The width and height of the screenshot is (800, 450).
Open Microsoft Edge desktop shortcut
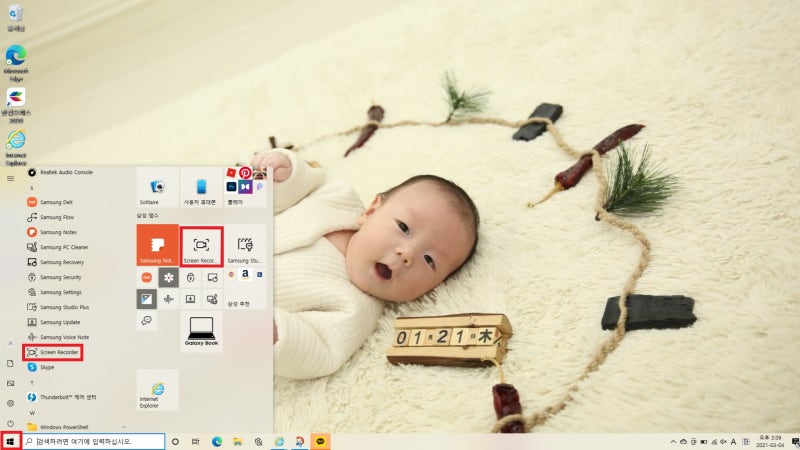pyautogui.click(x=16, y=63)
